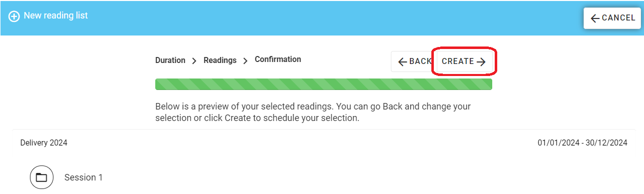
Task: Click the chevron after Duration breadcrumb
Action: pyautogui.click(x=194, y=60)
